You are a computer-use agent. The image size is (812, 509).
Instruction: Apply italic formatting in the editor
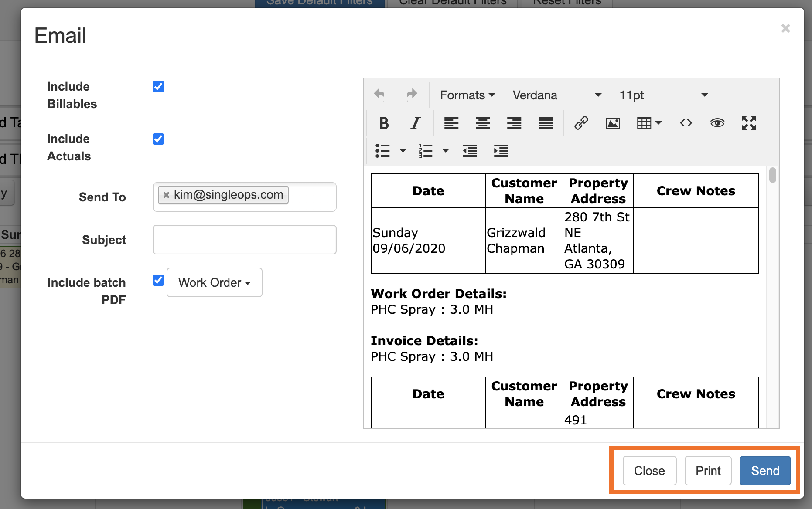pos(416,123)
